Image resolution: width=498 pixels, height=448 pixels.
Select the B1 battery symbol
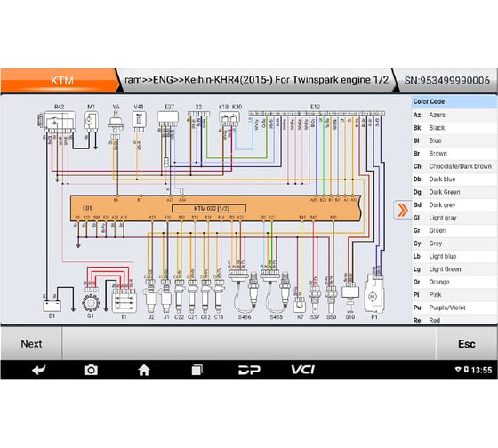52,306
